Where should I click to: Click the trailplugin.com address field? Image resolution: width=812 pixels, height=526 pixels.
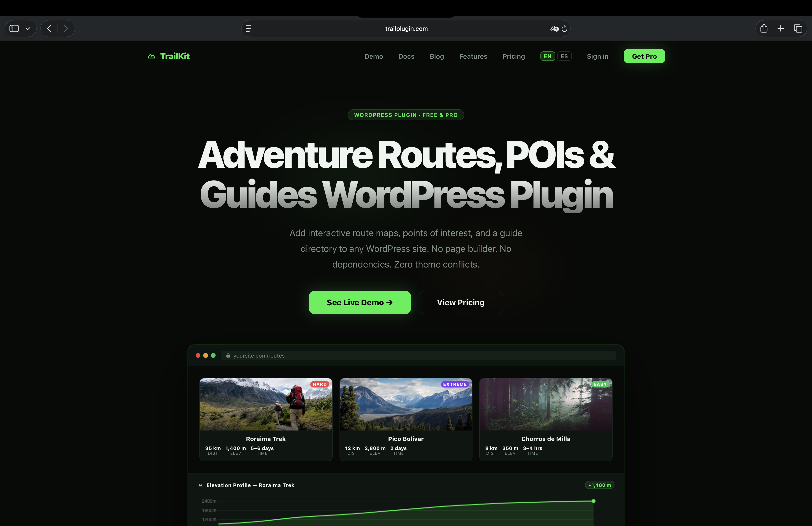click(x=406, y=29)
